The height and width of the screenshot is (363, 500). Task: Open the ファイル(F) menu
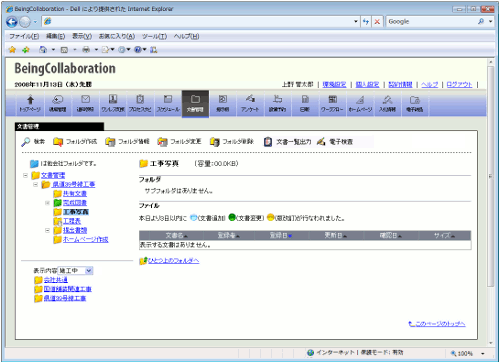click(x=24, y=36)
